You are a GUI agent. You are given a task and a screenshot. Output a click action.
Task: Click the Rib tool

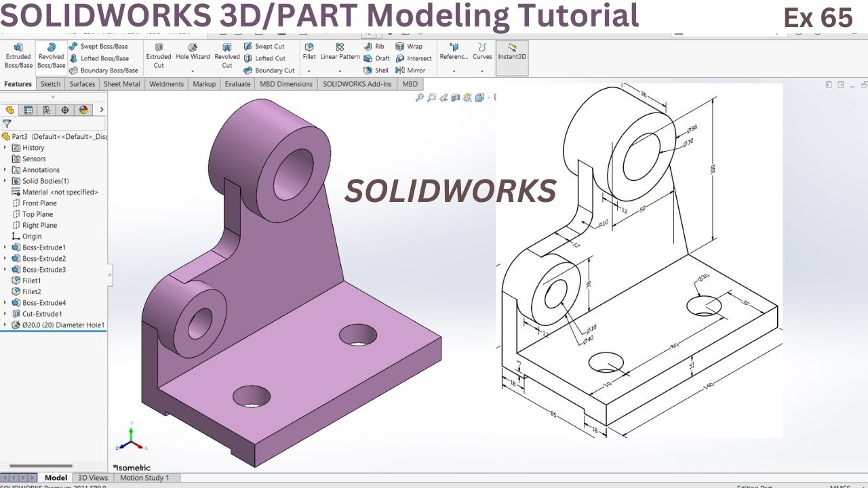[x=374, y=46]
